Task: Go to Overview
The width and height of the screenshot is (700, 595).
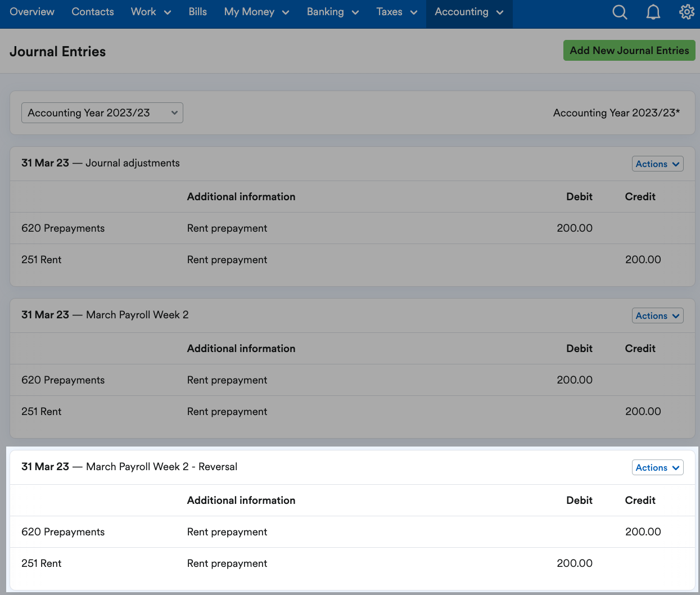Action: coord(32,12)
